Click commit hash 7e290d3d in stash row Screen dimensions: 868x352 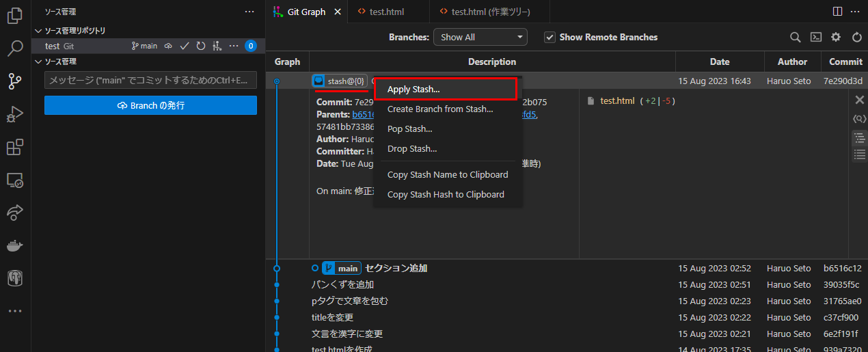coord(843,81)
